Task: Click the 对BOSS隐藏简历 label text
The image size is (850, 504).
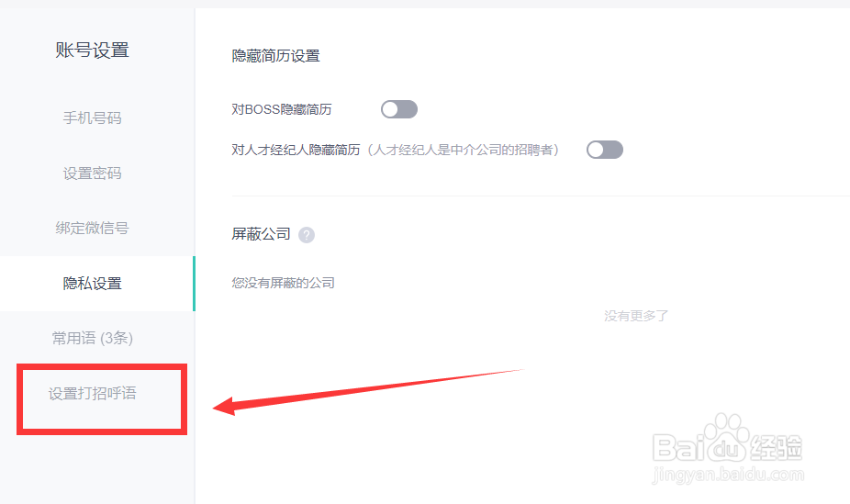Action: click(282, 109)
